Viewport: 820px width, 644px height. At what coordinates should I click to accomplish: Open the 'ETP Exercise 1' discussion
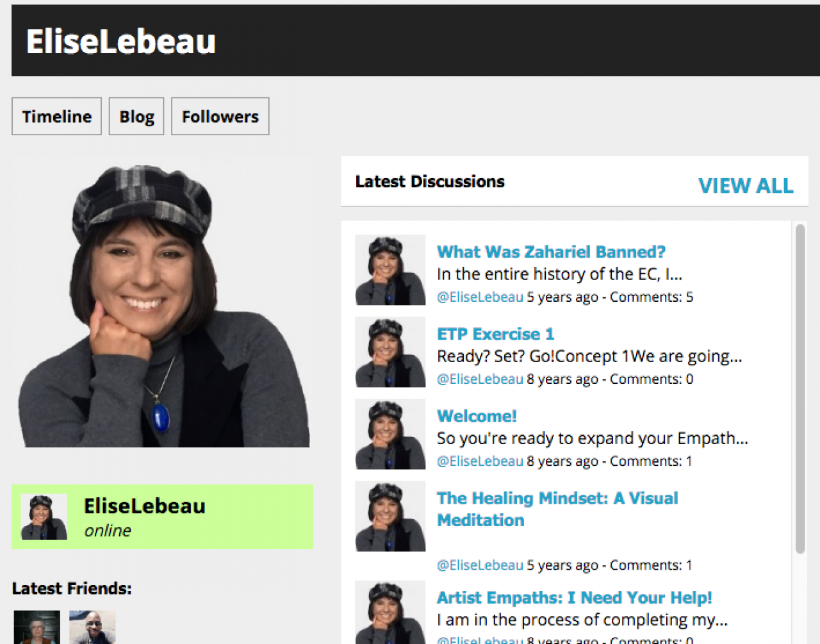[495, 334]
